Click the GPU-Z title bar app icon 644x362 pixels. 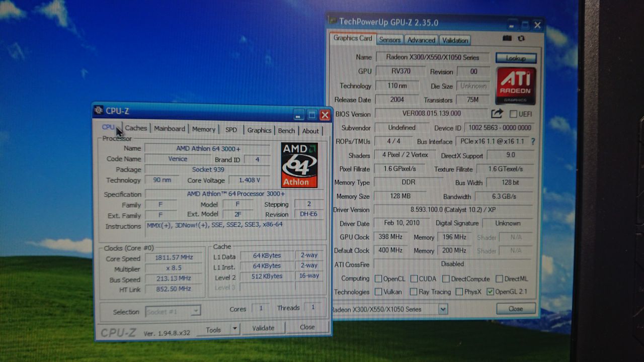332,21
